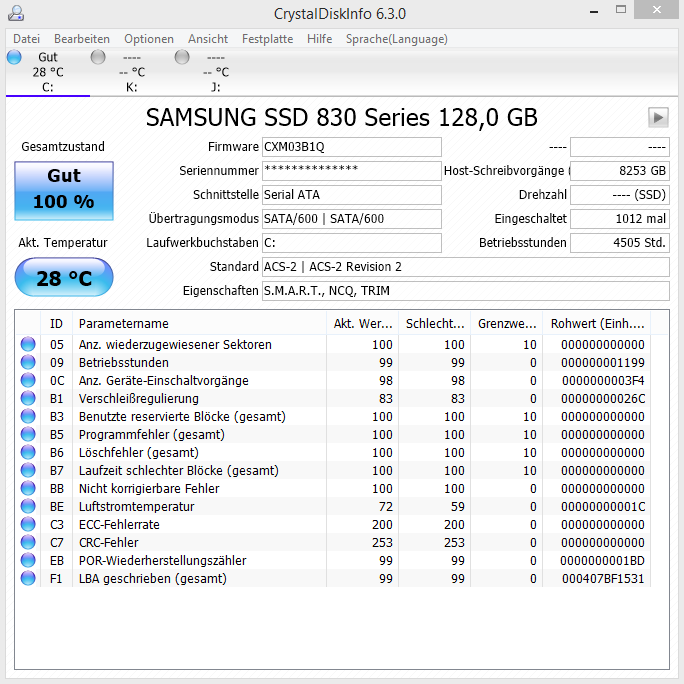Click the masked Seriennummer field
Viewport: 684px width, 684px height.
point(352,171)
